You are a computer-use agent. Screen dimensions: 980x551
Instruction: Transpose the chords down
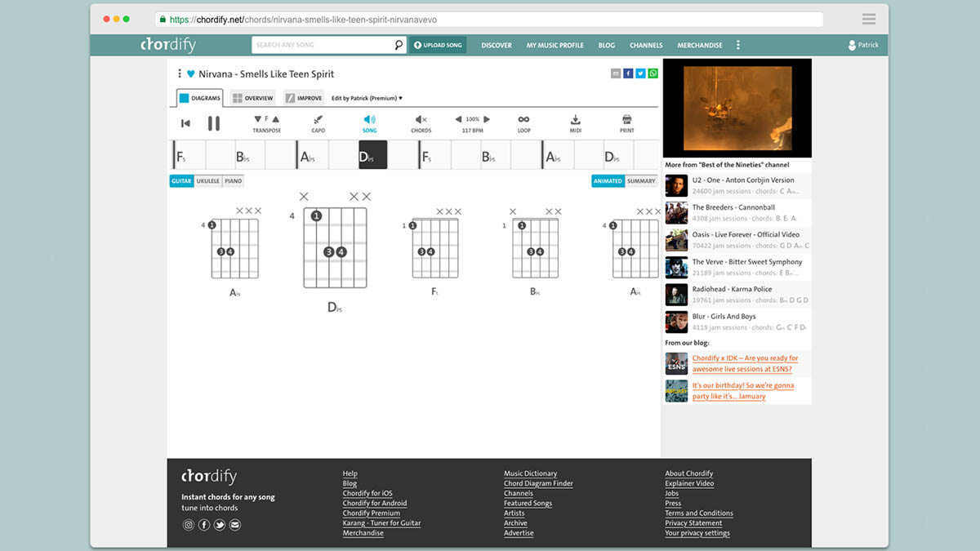click(x=258, y=119)
